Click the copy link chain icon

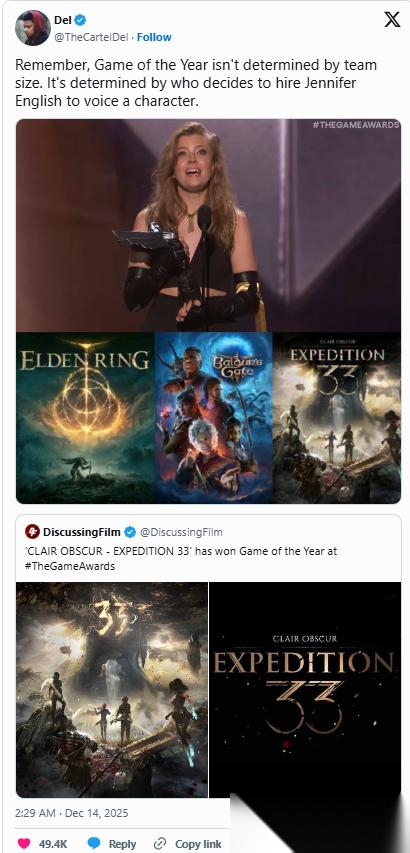pyautogui.click(x=160, y=843)
